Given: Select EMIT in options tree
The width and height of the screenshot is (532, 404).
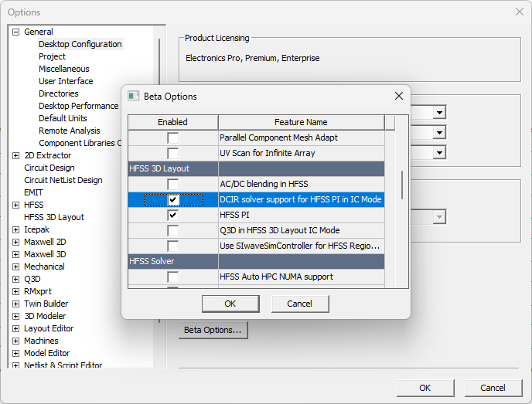Looking at the screenshot, I should tap(33, 192).
